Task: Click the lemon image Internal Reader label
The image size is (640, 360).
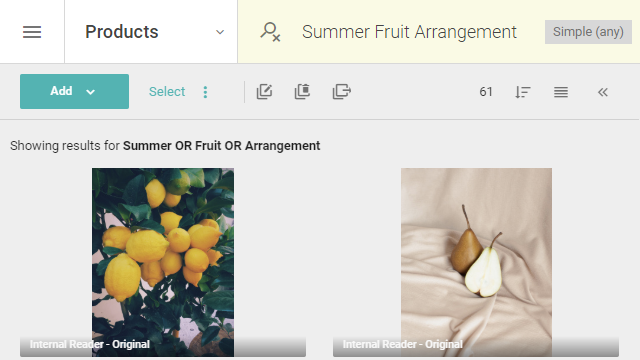Action: [90, 344]
